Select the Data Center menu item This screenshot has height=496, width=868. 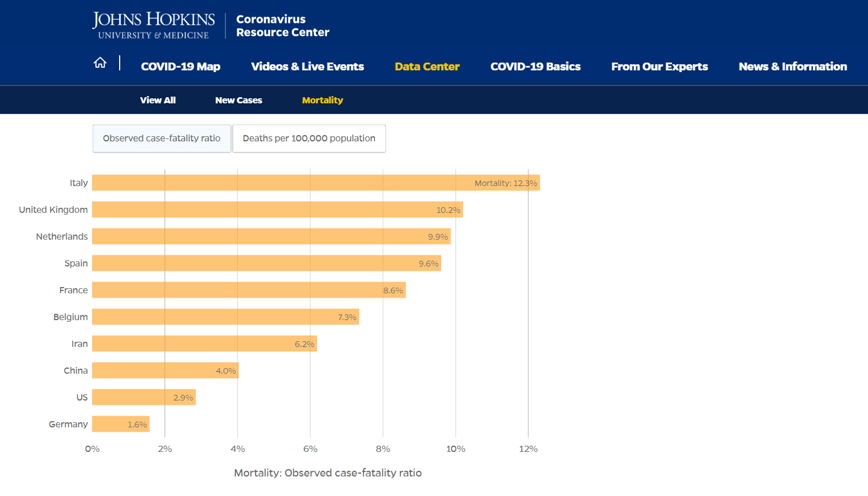[427, 67]
